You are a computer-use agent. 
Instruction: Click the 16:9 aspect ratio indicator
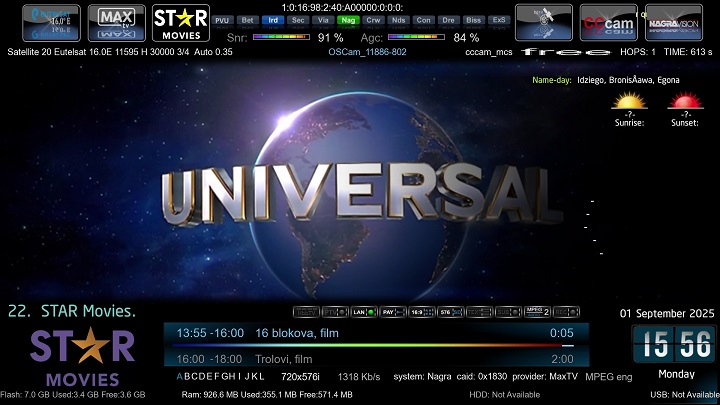[x=422, y=312]
